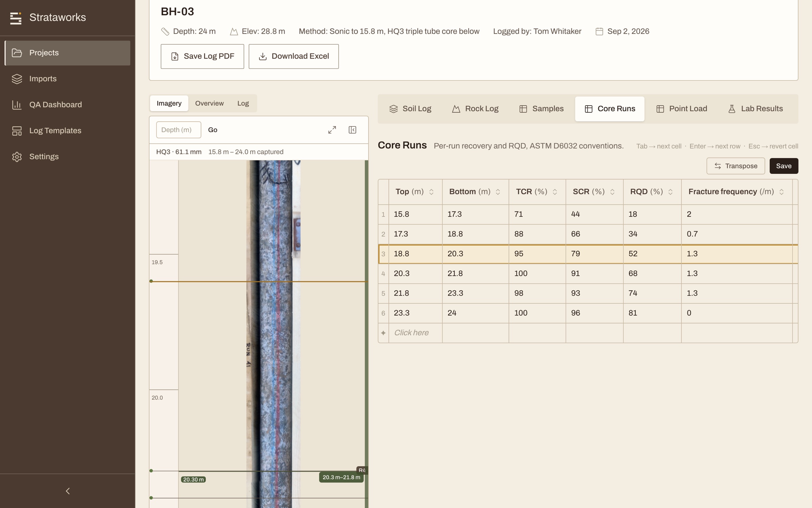Open Lab Results tab
This screenshot has width=812, height=508.
click(x=755, y=109)
